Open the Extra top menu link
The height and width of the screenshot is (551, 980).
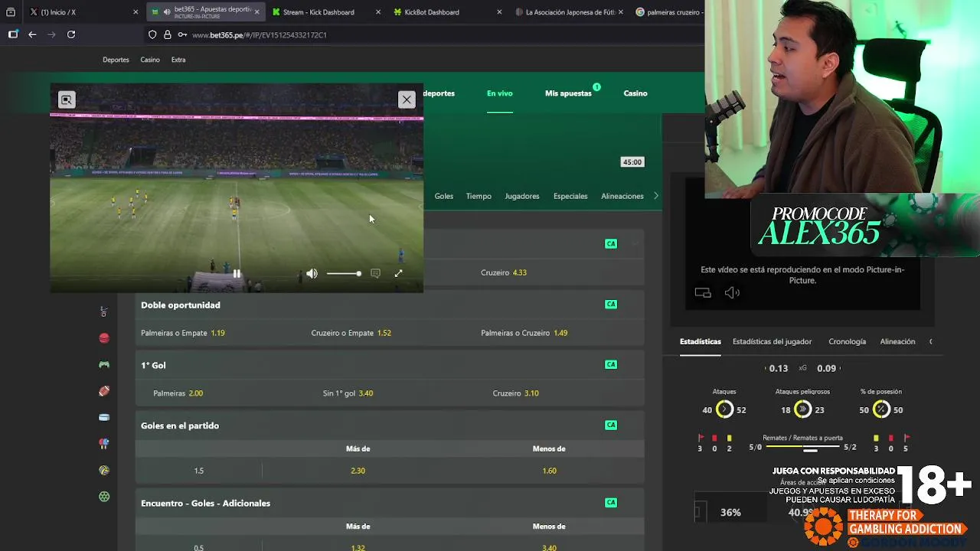pos(178,60)
